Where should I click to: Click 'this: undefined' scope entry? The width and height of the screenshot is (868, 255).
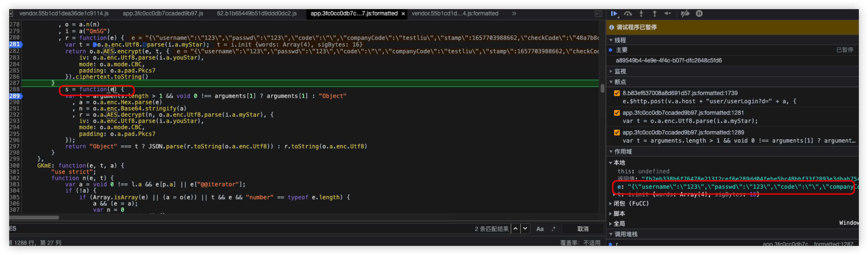[x=643, y=172]
